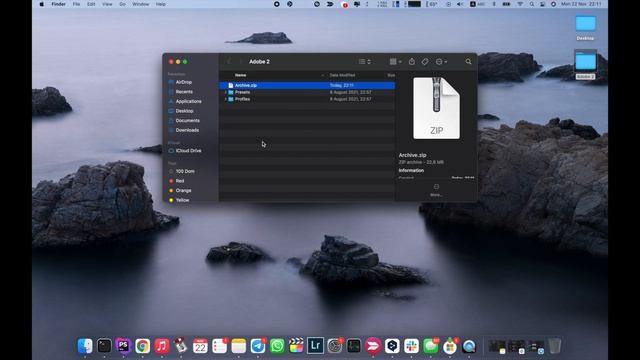
Task: Select the Archive.zip file row
Action: pyautogui.click(x=307, y=85)
